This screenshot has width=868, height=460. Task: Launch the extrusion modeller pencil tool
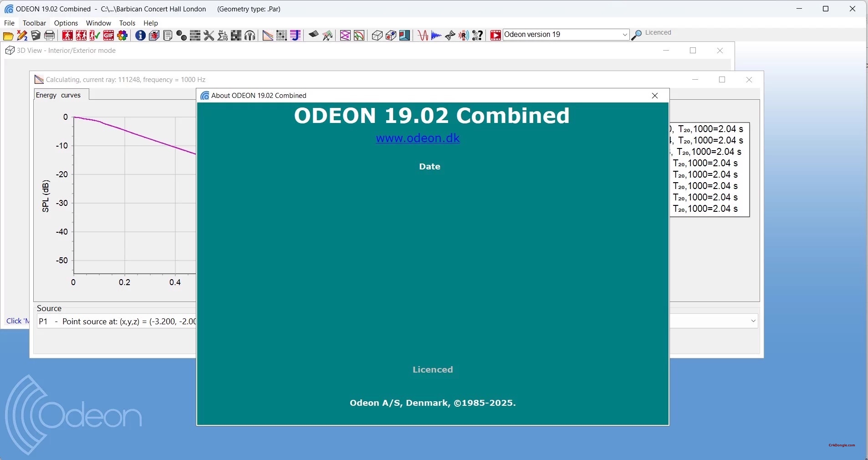pyautogui.click(x=21, y=36)
